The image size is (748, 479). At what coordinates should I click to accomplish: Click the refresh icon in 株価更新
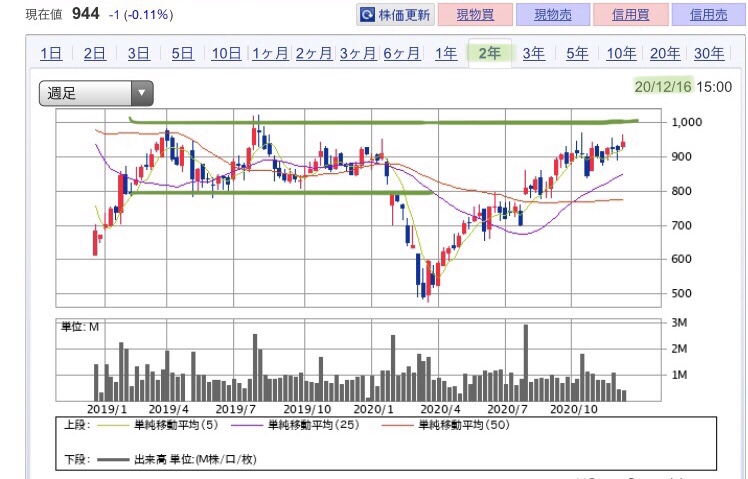coord(367,15)
